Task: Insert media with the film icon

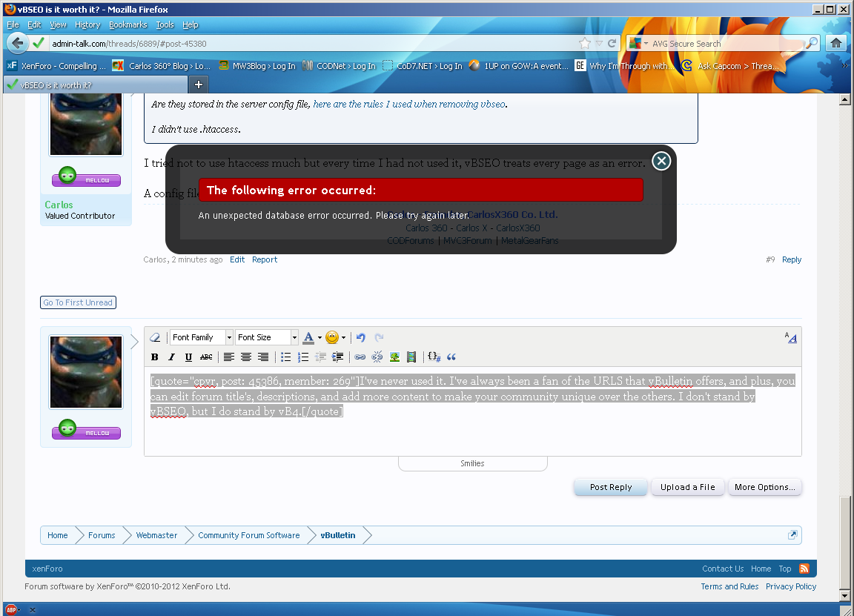Action: 411,357
